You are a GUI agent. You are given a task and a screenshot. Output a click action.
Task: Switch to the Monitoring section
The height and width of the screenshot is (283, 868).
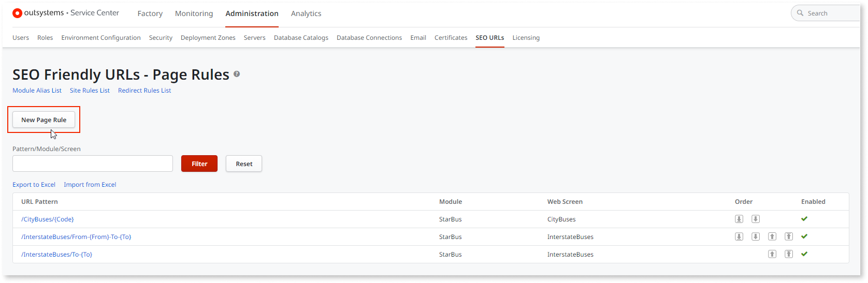click(194, 13)
